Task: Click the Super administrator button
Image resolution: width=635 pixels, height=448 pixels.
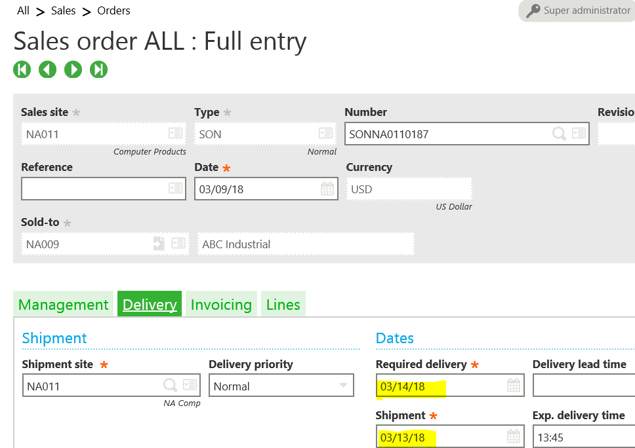Action: coord(577,11)
